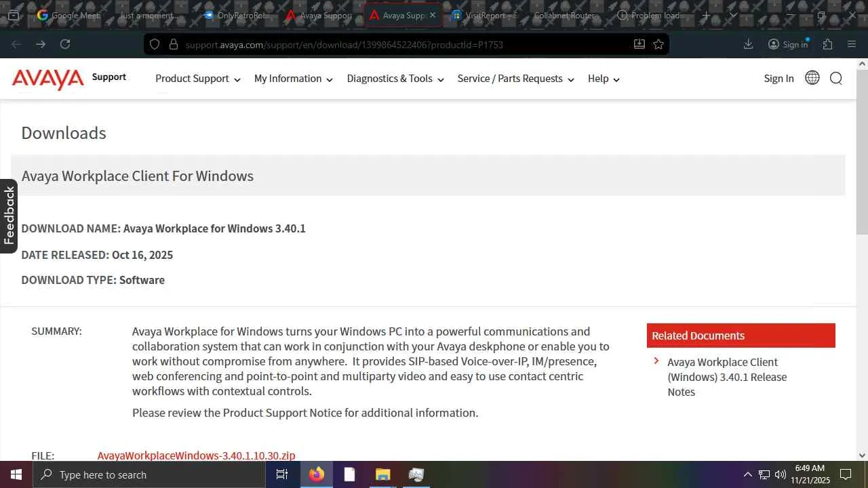Image resolution: width=868 pixels, height=488 pixels.
Task: Open the AvayaWorkplaceWindows-3.40.1.10.30.zip file link
Action: pos(196,455)
